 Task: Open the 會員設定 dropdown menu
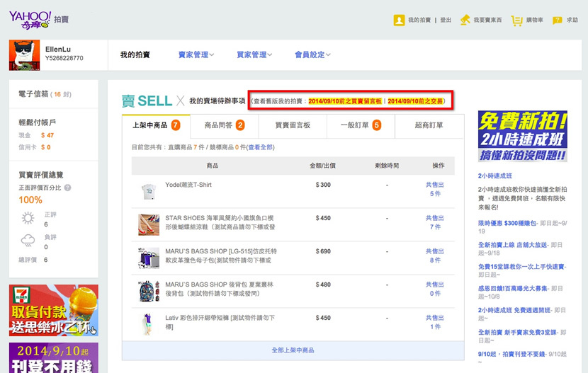(x=312, y=54)
